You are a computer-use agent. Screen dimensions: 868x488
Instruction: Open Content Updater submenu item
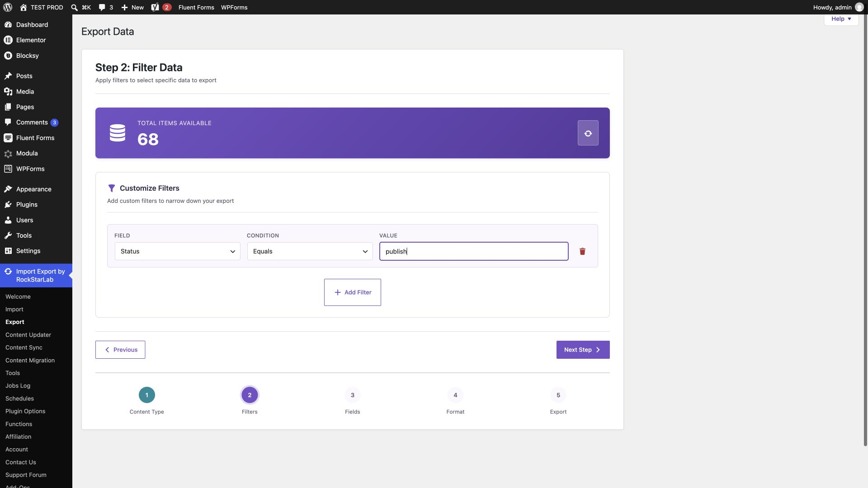click(28, 335)
